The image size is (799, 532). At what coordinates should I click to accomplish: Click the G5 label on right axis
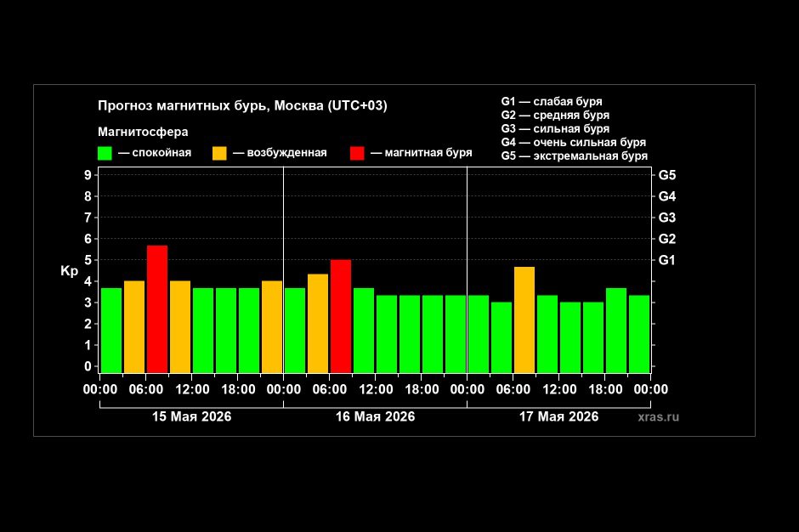pyautogui.click(x=667, y=175)
